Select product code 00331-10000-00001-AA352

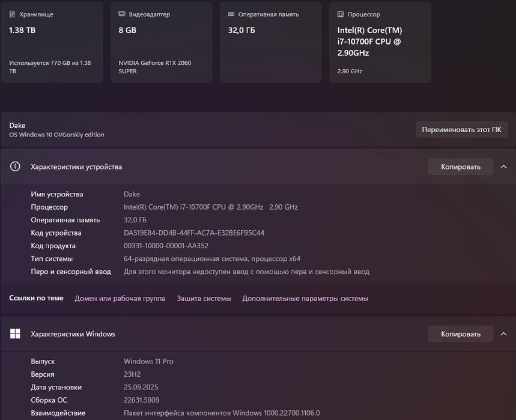tap(166, 246)
